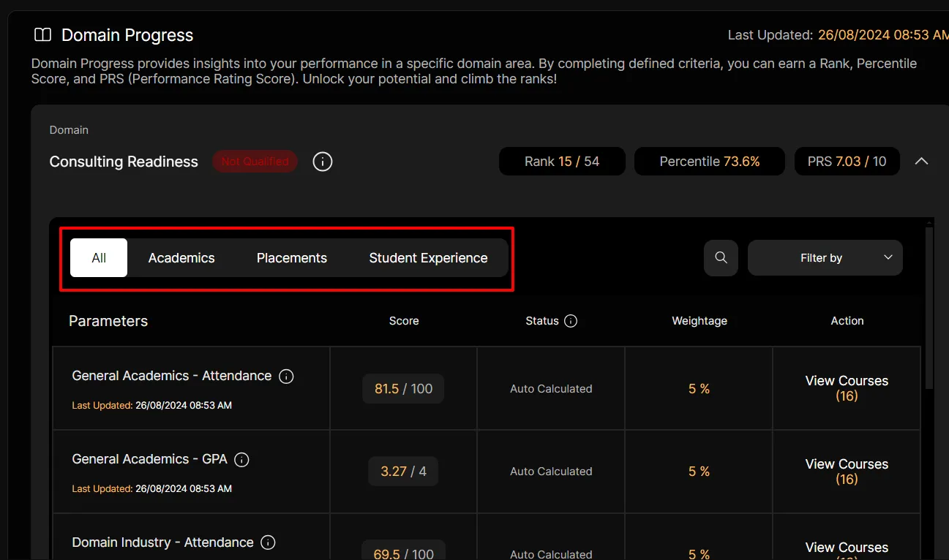View Courses for General Academics - Attendance
This screenshot has width=949, height=560.
click(847, 388)
